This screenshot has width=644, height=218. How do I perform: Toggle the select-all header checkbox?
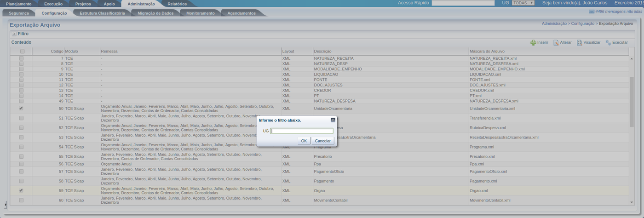point(22,51)
